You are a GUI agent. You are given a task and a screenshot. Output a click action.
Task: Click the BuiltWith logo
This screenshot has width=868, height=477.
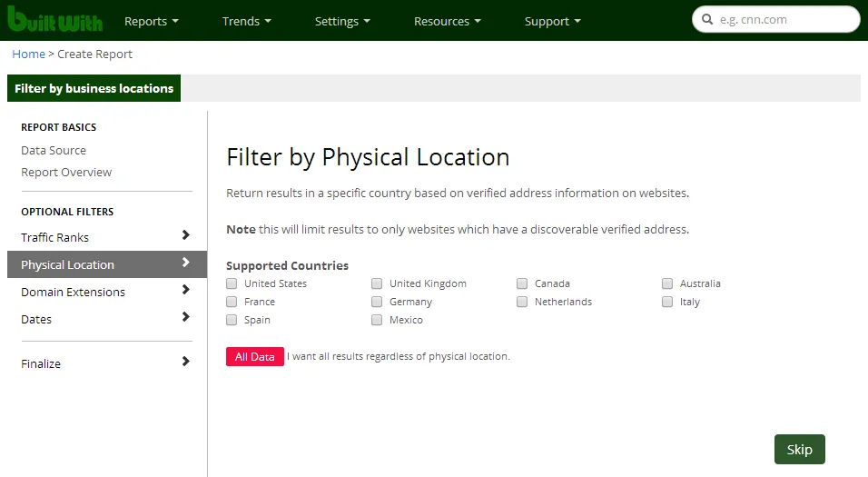tap(54, 20)
